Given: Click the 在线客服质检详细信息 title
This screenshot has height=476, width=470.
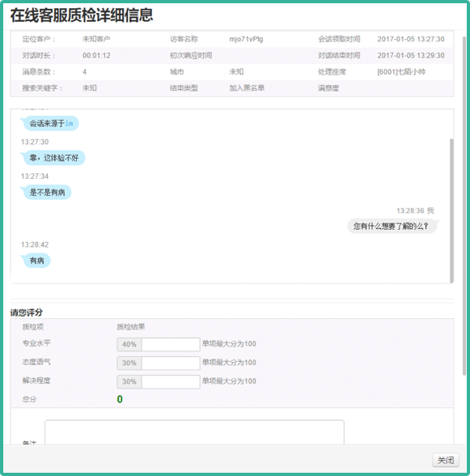Looking at the screenshot, I should point(82,15).
